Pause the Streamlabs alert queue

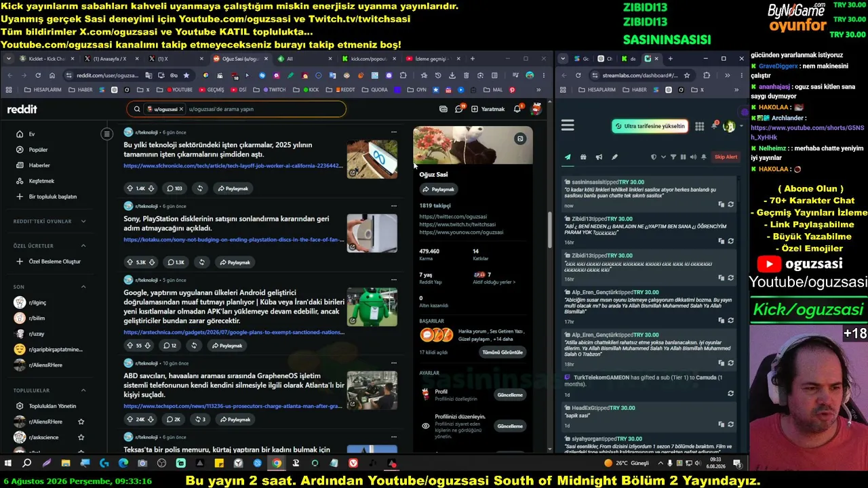(x=683, y=157)
